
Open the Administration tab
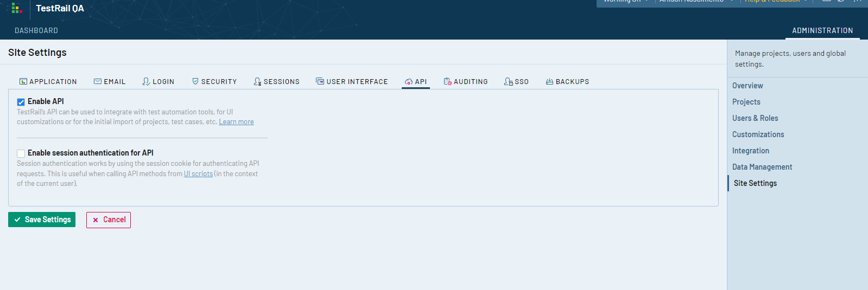pyautogui.click(x=822, y=30)
